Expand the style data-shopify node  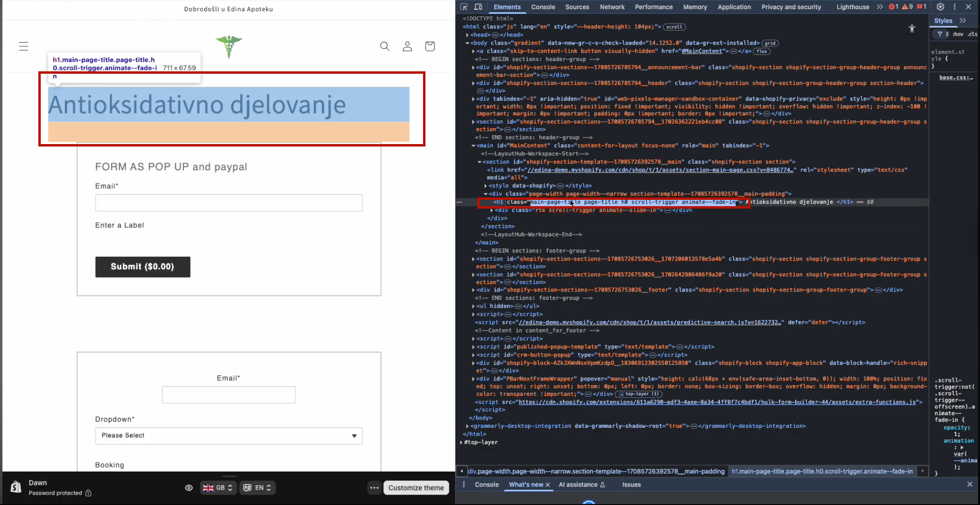[x=486, y=186]
